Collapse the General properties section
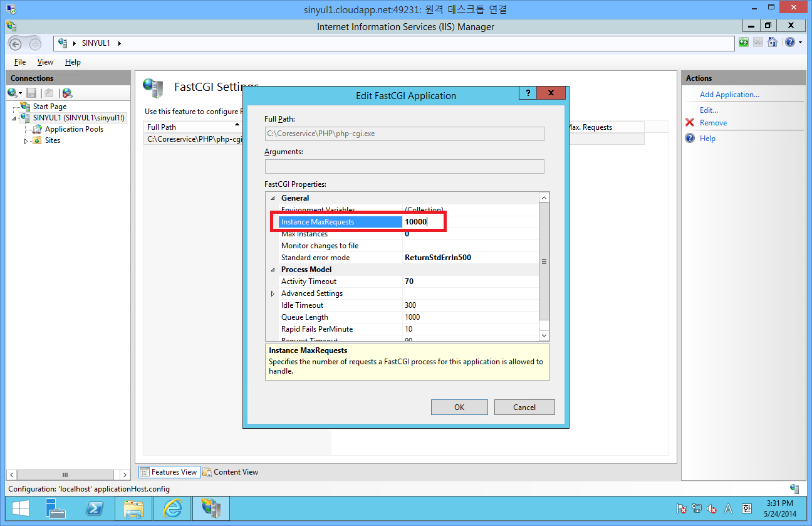Viewport: 812px width, 526px height. click(x=273, y=198)
